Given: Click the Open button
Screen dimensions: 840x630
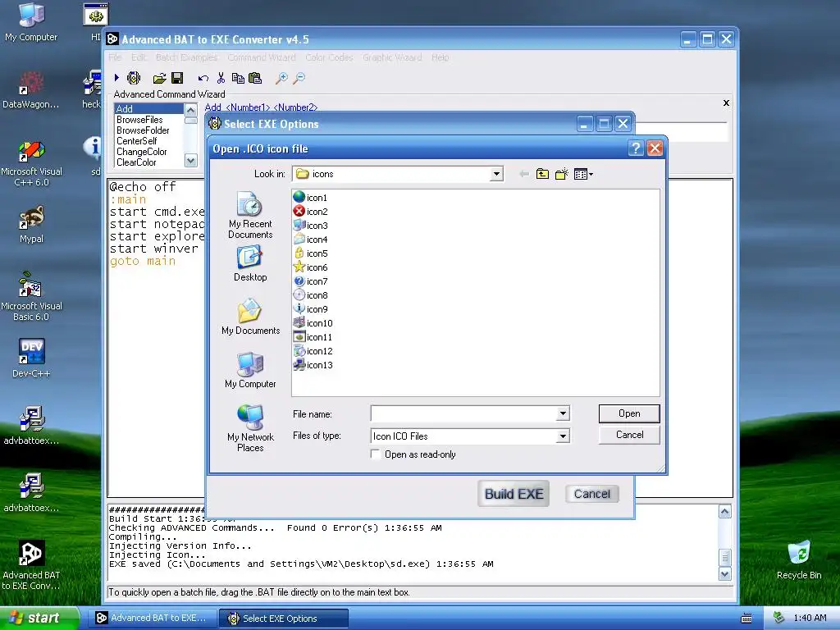Looking at the screenshot, I should point(629,413).
